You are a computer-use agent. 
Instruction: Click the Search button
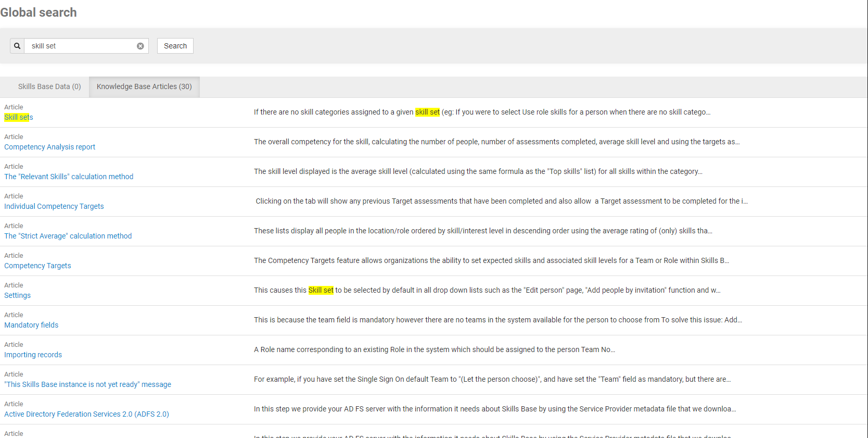(x=175, y=46)
